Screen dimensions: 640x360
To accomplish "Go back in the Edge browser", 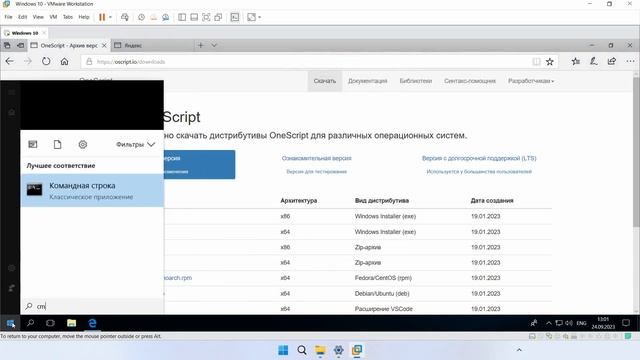I will click(9, 62).
